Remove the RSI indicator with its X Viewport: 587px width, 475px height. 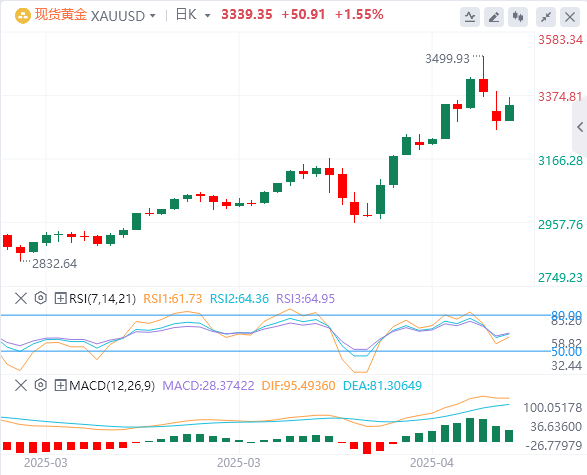(21, 298)
